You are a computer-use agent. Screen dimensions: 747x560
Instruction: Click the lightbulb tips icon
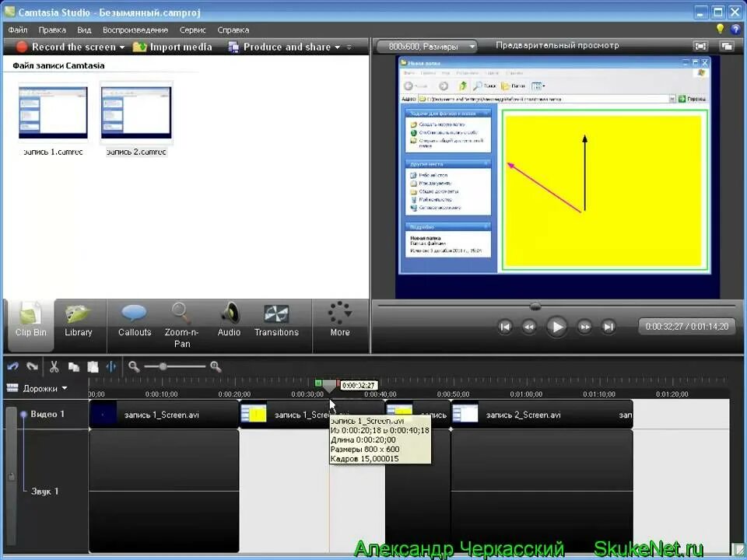point(720,29)
